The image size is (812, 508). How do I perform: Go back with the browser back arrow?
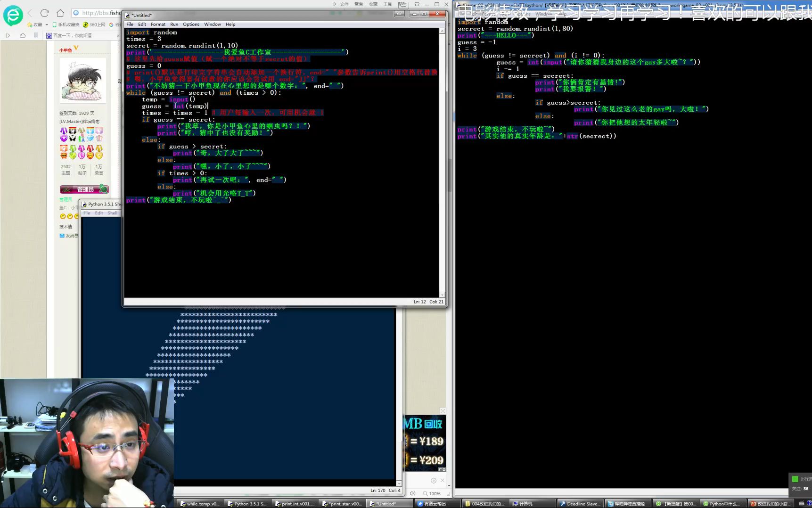[30, 13]
